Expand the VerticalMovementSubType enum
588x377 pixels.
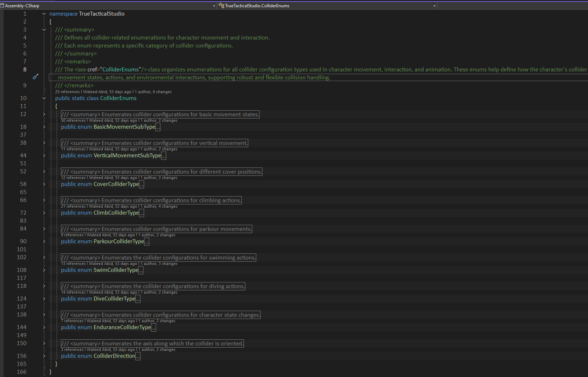coord(44,156)
